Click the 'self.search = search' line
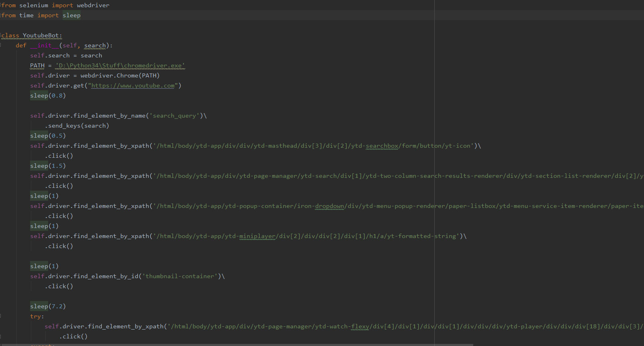The image size is (644, 346). pyautogui.click(x=66, y=55)
